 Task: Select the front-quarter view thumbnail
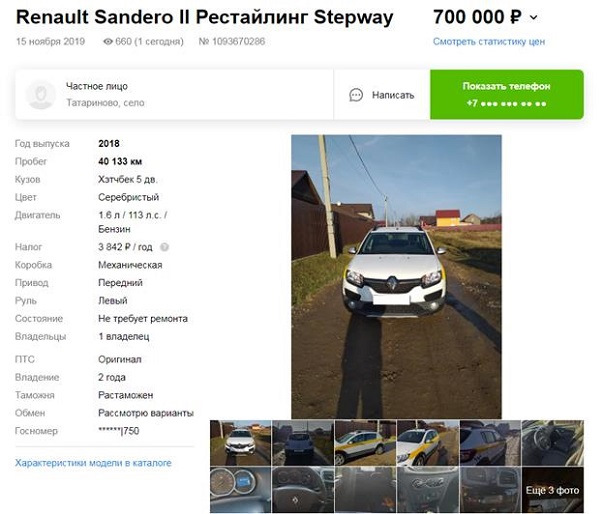coord(427,443)
